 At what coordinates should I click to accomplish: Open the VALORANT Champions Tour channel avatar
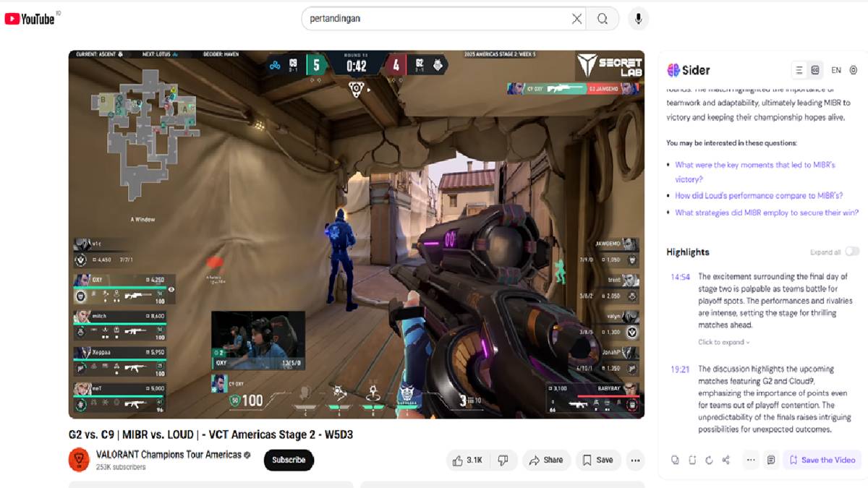pos(79,460)
